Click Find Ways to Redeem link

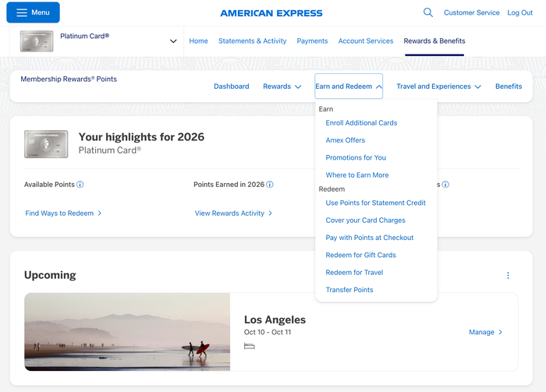point(63,214)
